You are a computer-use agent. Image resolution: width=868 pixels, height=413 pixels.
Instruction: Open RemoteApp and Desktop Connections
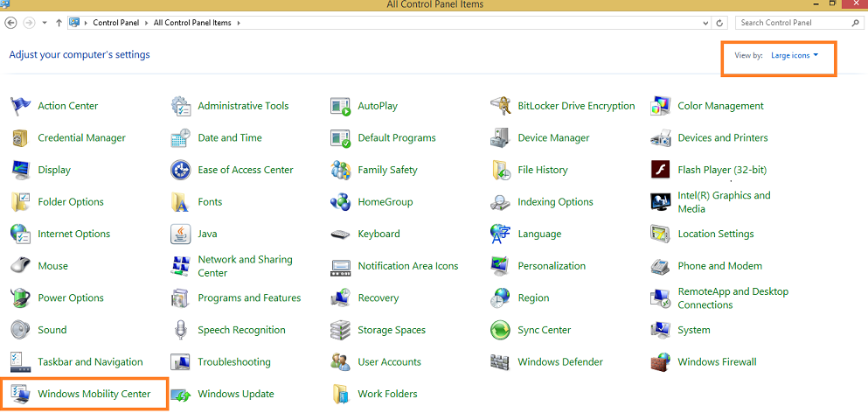click(733, 298)
